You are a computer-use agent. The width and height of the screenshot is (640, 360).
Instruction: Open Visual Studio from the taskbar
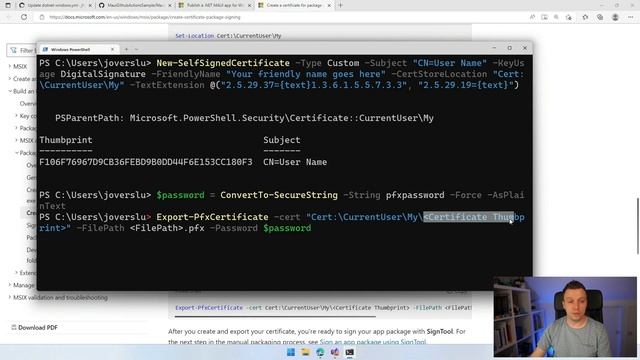[335, 352]
